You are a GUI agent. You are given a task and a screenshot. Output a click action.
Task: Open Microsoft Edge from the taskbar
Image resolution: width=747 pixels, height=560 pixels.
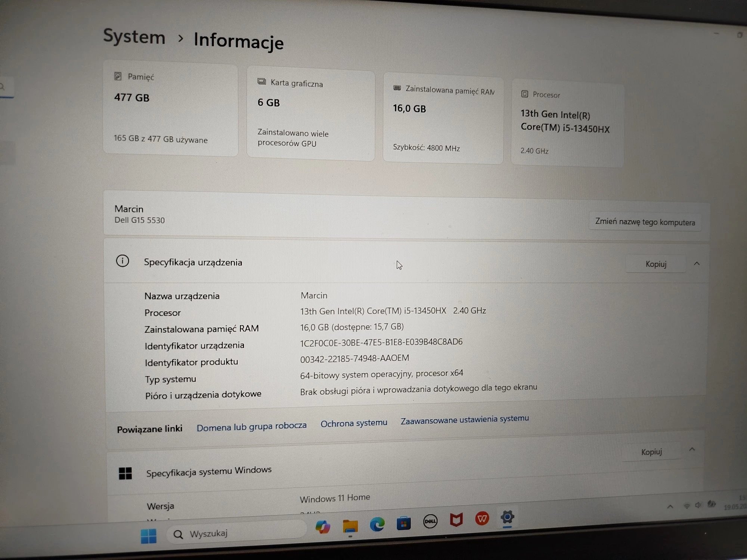(x=377, y=525)
